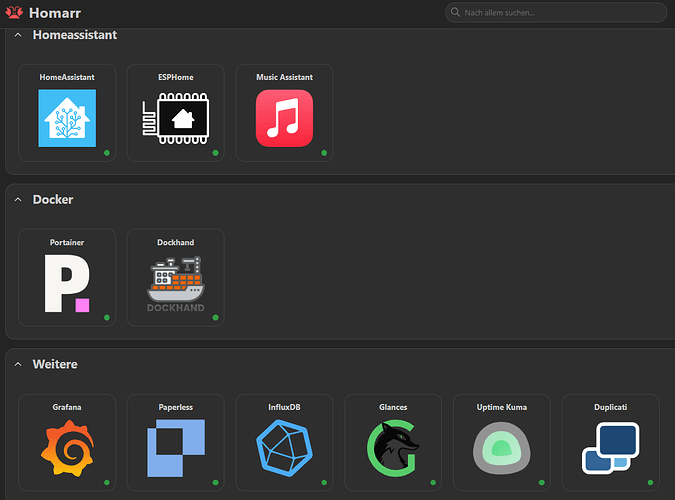Screen dimensions: 675x500
Task: Click the Homarr lobster logo
Action: pyautogui.click(x=14, y=12)
